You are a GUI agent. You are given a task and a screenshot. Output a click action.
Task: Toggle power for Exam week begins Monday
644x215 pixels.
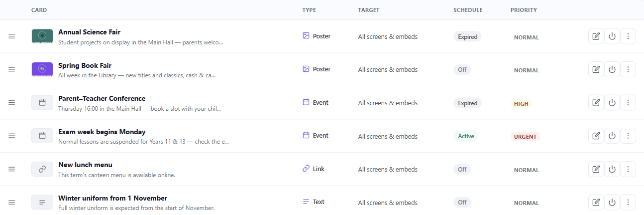point(612,136)
